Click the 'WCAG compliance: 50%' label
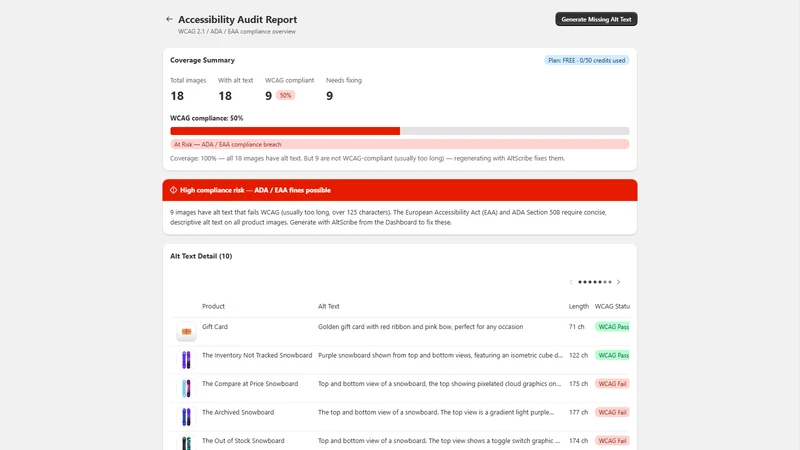 [x=207, y=118]
